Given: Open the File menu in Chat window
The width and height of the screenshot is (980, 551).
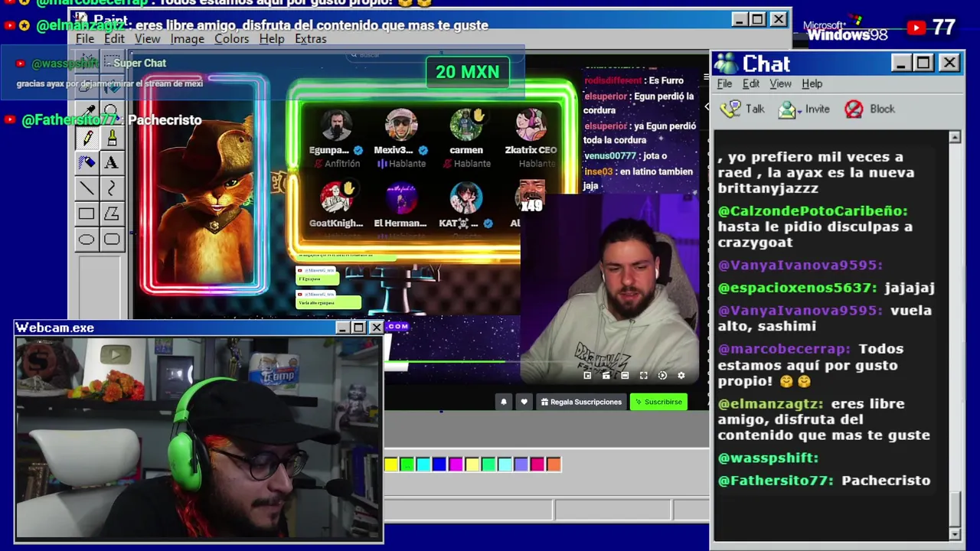Looking at the screenshot, I should click(724, 84).
